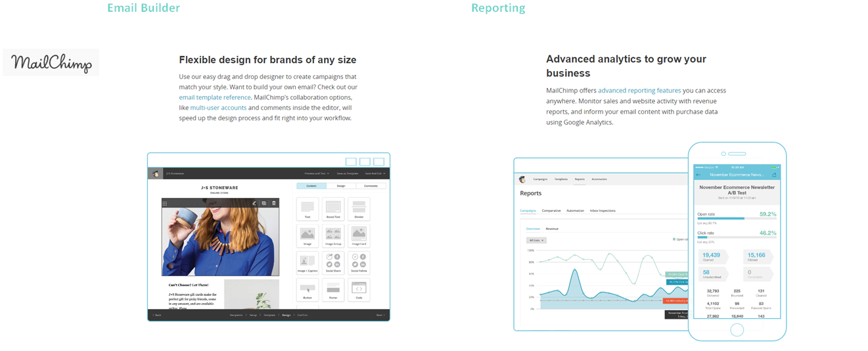This screenshot has height=351, width=868.
Task: Click the drag handle grid icon on image block
Action: (x=165, y=203)
